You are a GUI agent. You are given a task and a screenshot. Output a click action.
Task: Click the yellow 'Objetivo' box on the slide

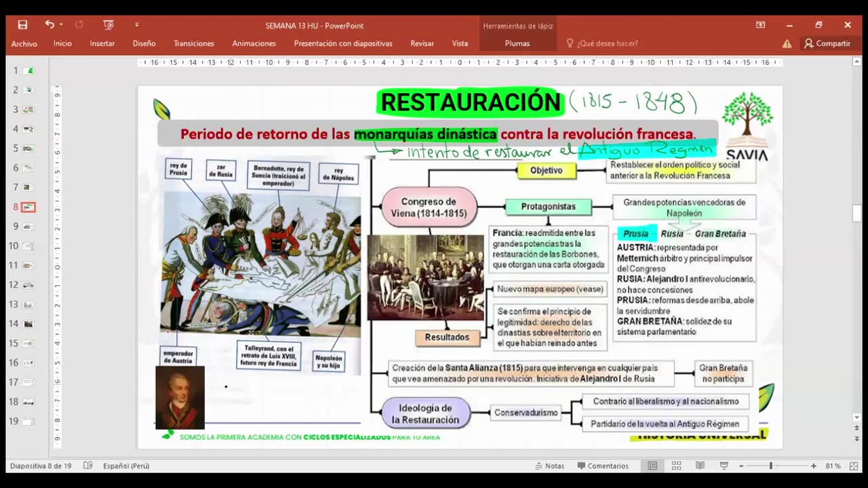pyautogui.click(x=546, y=171)
